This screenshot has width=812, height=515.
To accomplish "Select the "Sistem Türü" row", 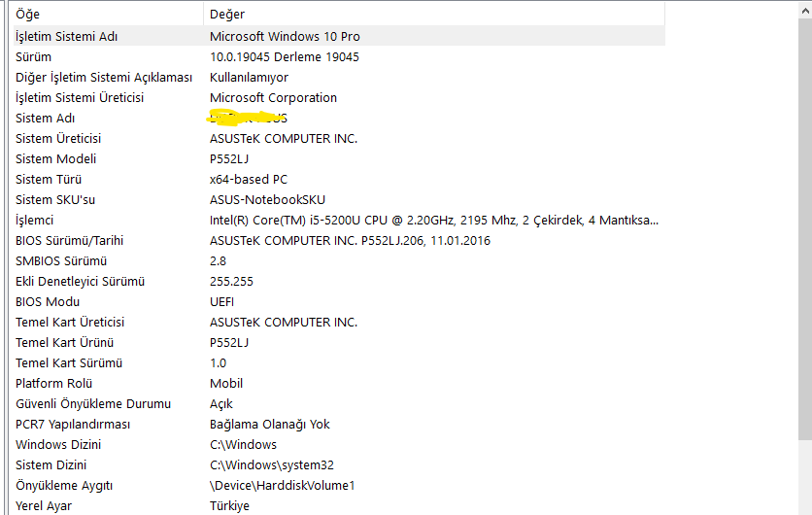I will pos(49,179).
